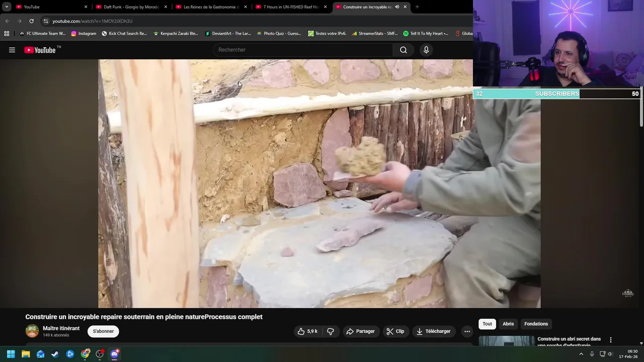Open Chrome apps grid in bookmarks bar
The height and width of the screenshot is (362, 644).
point(7,34)
